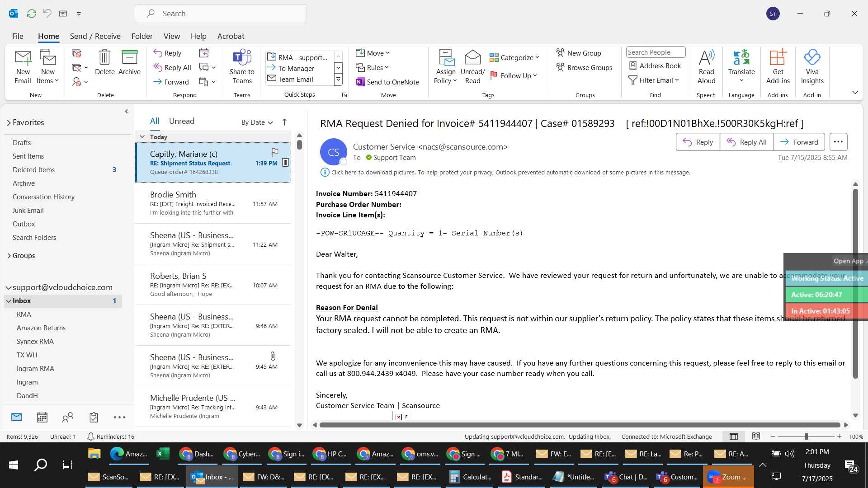This screenshot has height=488, width=868.
Task: Switch to Reading view in status bar
Action: (x=756, y=436)
